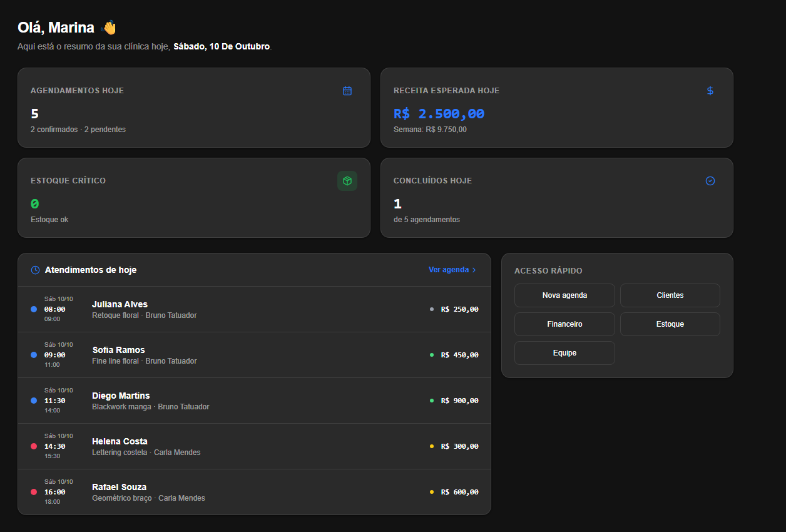Click the green status dot beside R$ 900,00

[432, 401]
